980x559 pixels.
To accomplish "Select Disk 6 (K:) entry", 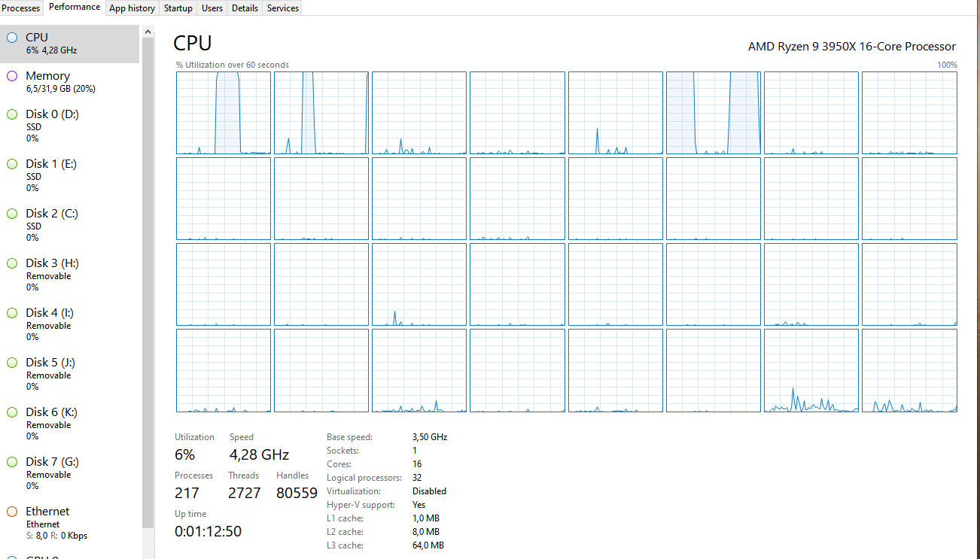I will point(69,424).
